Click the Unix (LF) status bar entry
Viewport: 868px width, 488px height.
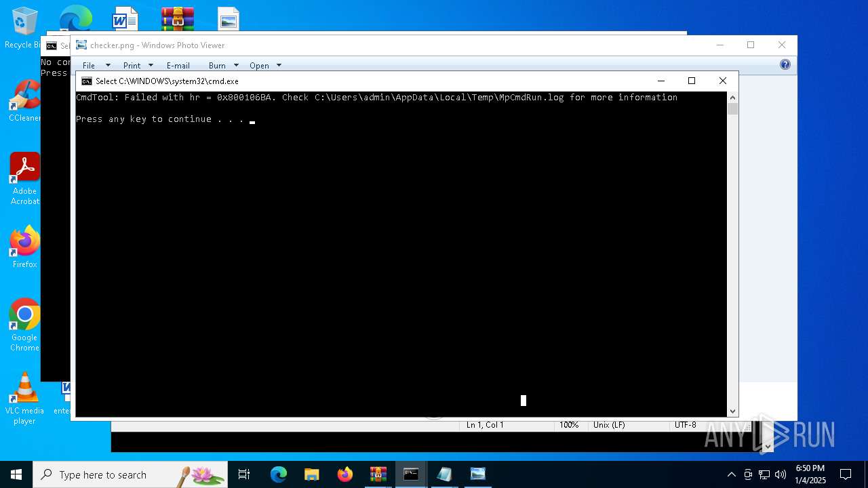(x=609, y=425)
